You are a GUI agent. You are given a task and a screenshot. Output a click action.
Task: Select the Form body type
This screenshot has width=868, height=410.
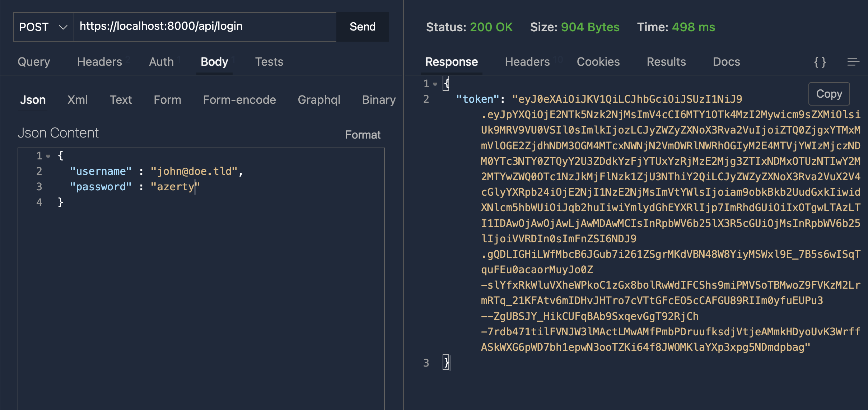click(167, 100)
